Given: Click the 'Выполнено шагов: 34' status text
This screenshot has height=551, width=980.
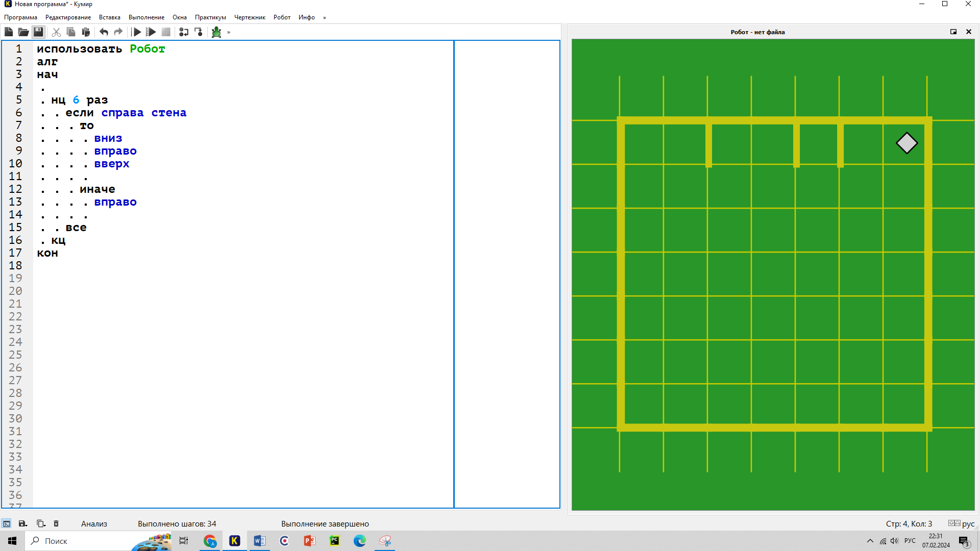Looking at the screenshot, I should coord(177,523).
